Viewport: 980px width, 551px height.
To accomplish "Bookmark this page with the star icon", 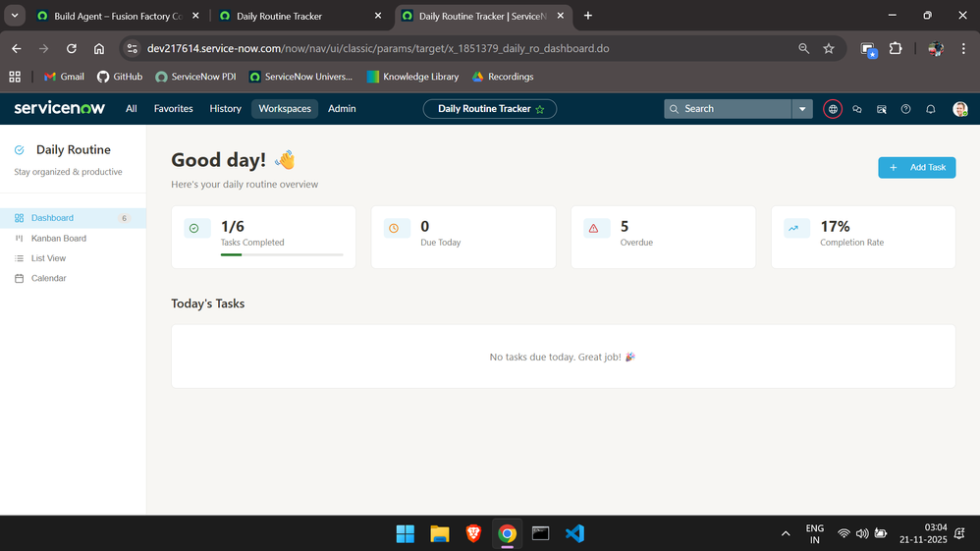I will coord(829,49).
